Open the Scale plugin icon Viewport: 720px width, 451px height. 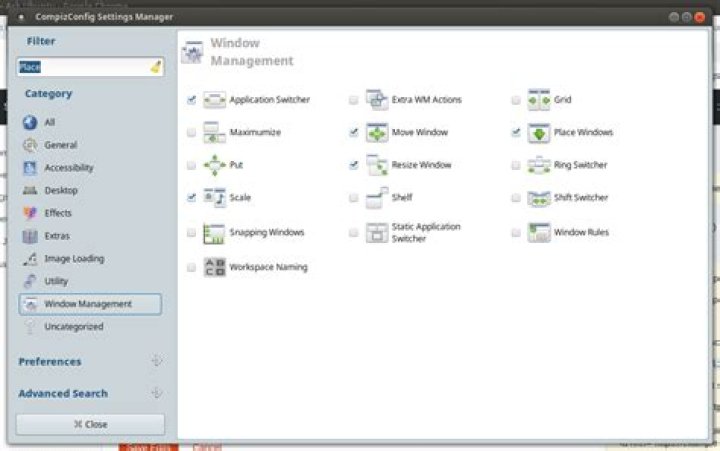pyautogui.click(x=214, y=198)
